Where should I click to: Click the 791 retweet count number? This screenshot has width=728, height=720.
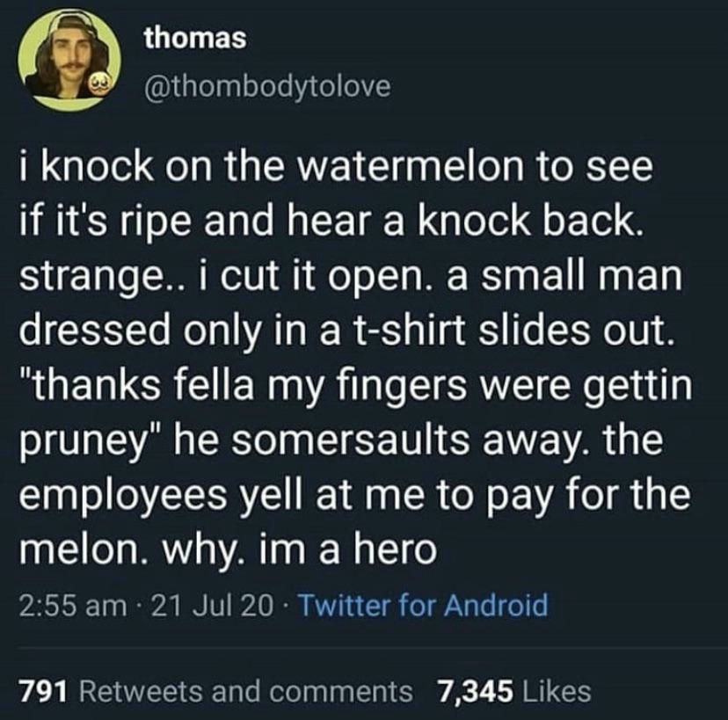tap(45, 691)
